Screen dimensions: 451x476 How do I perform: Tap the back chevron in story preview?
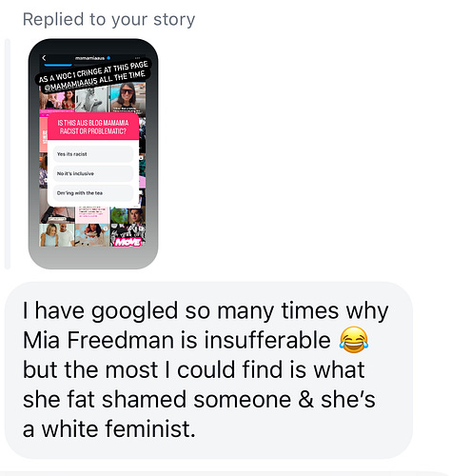click(x=44, y=58)
